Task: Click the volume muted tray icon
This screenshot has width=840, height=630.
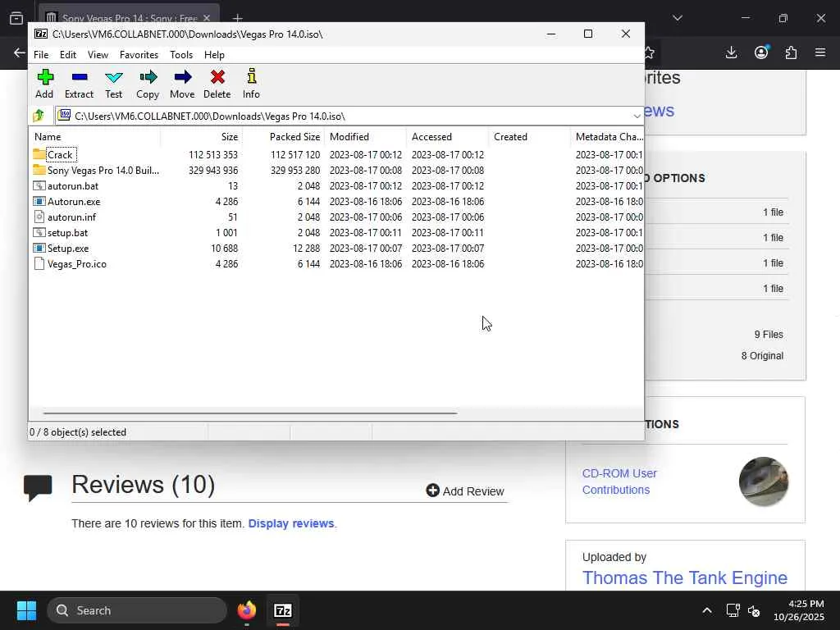Action: [x=754, y=610]
